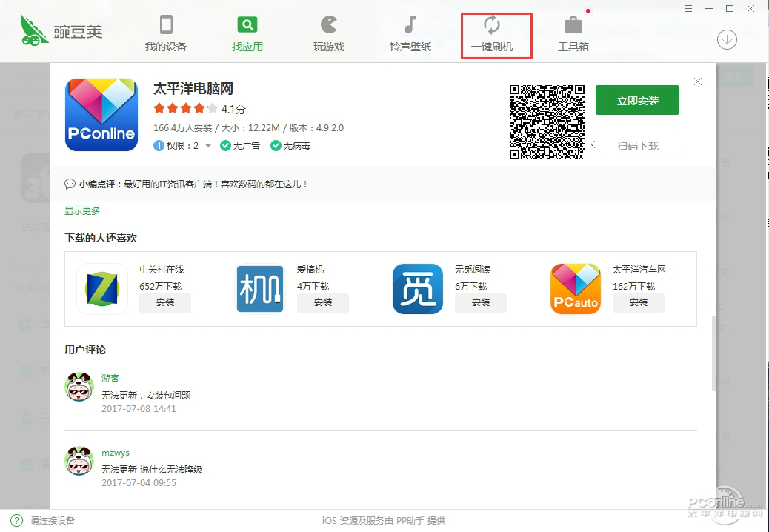Click 下载的人还喜欢 heading
This screenshot has width=769, height=532.
(101, 238)
